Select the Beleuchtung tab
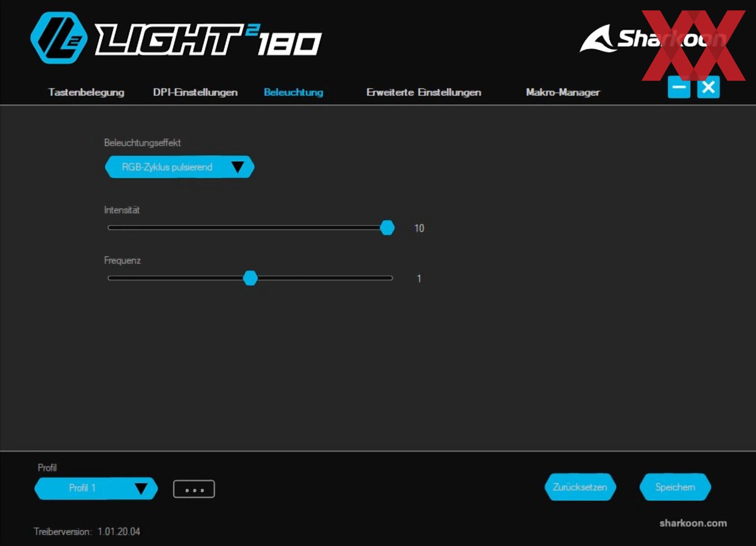This screenshot has width=756, height=546. 293,92
